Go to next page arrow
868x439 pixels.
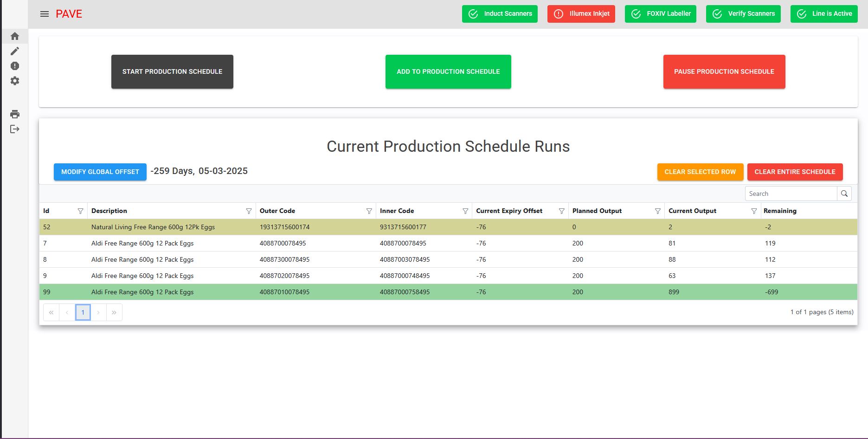(x=98, y=312)
